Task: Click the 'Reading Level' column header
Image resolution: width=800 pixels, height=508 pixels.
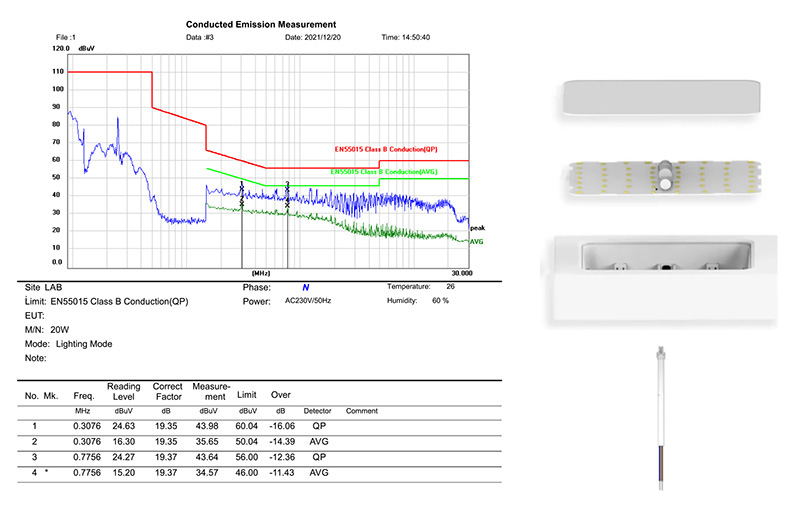Action: 126,391
